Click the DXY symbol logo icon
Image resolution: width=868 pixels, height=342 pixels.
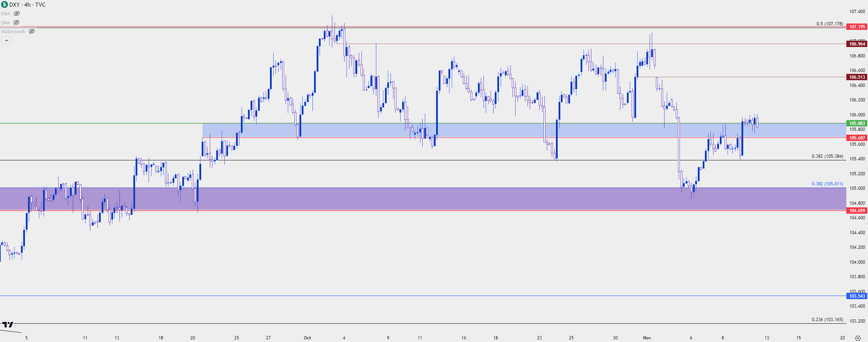(4, 4)
